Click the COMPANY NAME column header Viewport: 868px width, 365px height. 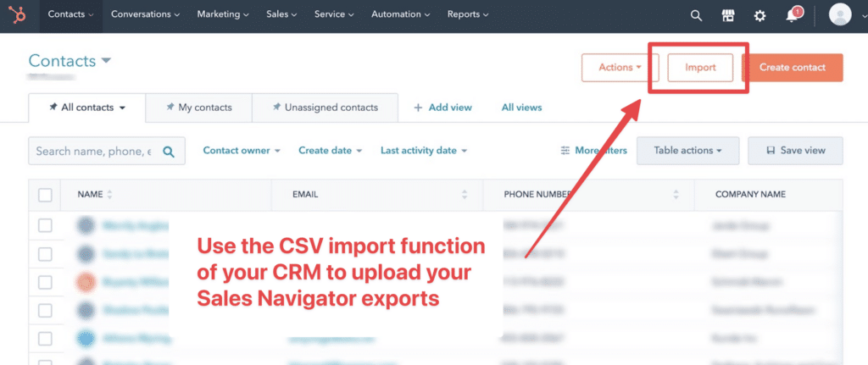coord(768,195)
